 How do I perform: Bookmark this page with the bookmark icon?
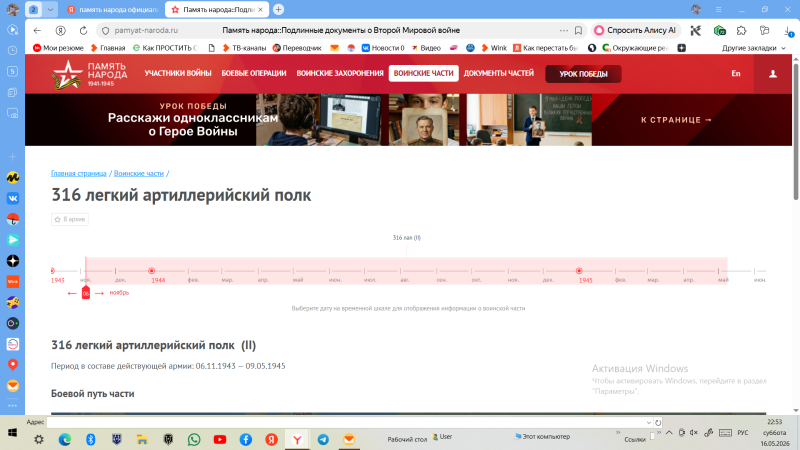[578, 31]
